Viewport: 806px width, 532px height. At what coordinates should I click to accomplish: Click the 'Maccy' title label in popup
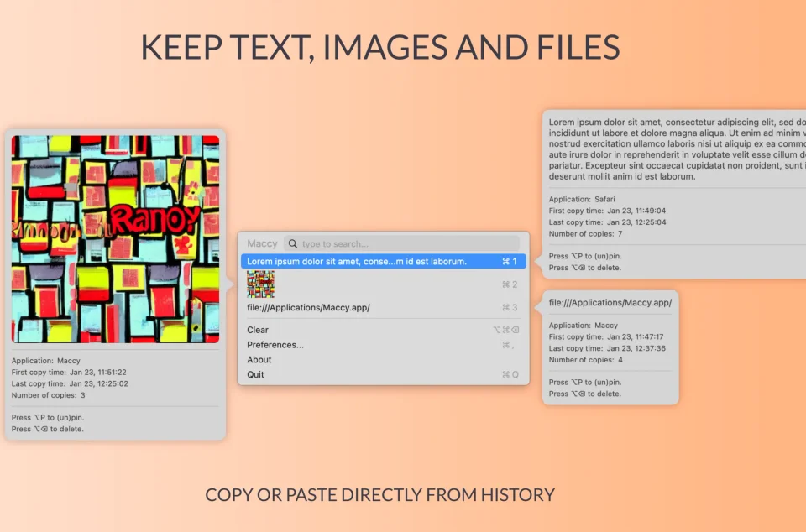(x=262, y=243)
